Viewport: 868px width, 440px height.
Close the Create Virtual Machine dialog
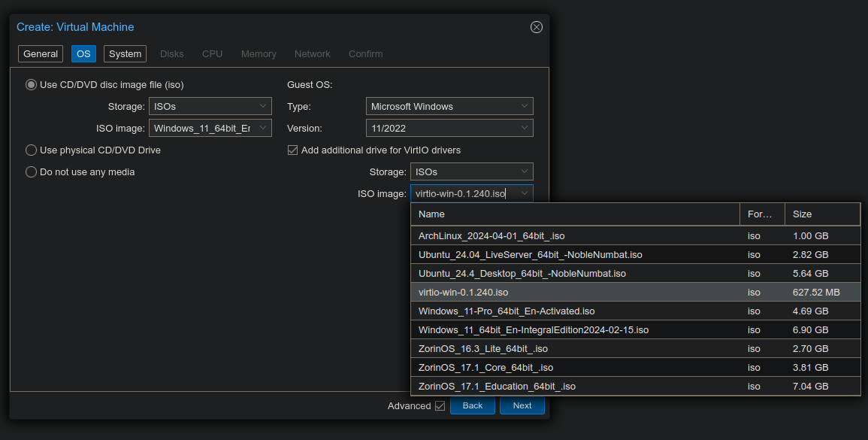point(536,27)
